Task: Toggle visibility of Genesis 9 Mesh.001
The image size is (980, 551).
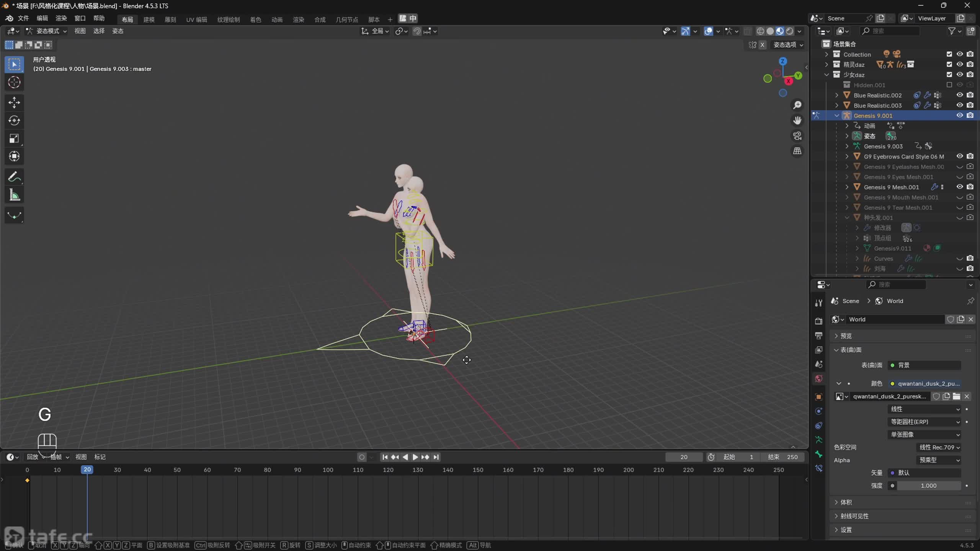Action: pyautogui.click(x=959, y=187)
